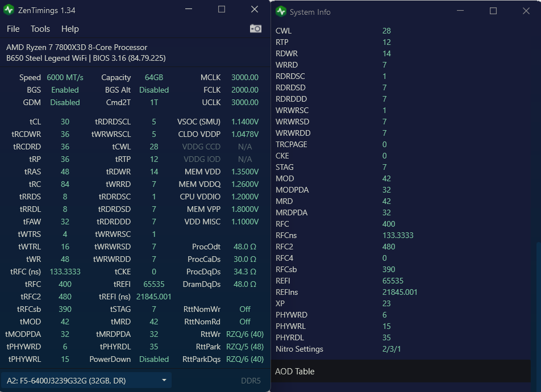Click the MEM VDD value 1.3500V
This screenshot has width=541, height=392.
(244, 172)
